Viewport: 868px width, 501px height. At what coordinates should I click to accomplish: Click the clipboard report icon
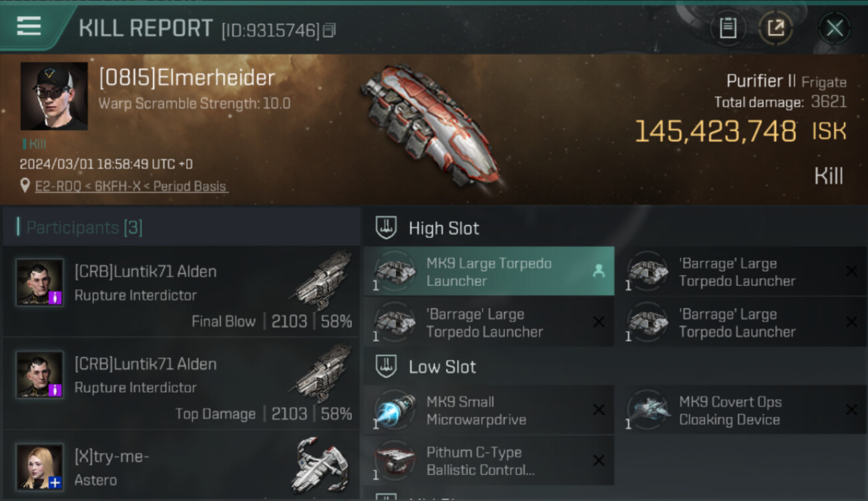click(x=728, y=28)
